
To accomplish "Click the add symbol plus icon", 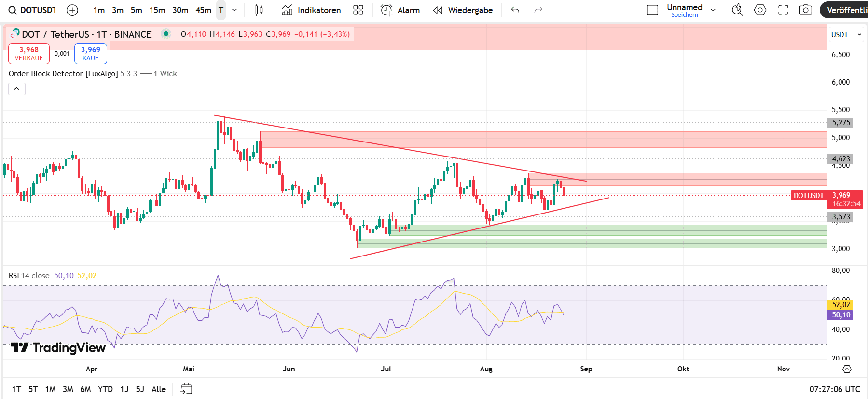I will pos(72,10).
